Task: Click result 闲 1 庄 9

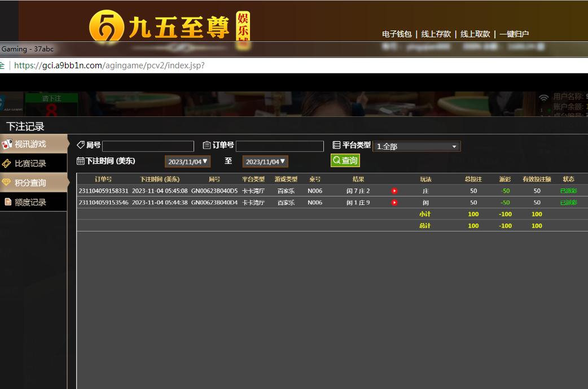Action: click(358, 203)
